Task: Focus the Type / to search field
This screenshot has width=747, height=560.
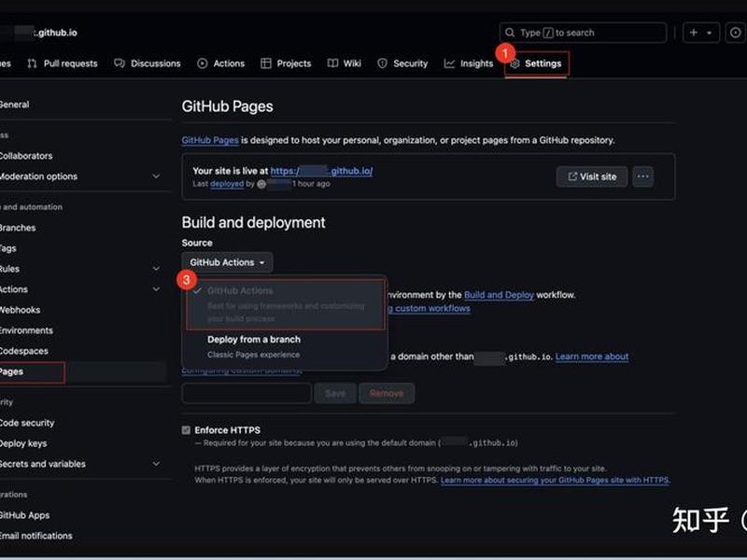Action: pos(583,33)
